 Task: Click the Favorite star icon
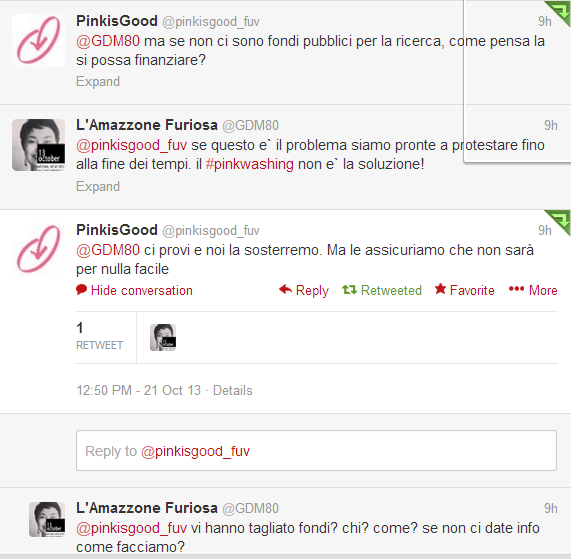[x=440, y=289]
